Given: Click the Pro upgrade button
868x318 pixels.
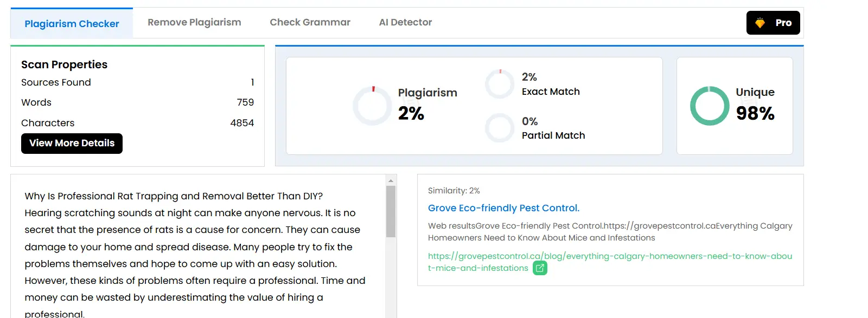Looking at the screenshot, I should pos(773,23).
